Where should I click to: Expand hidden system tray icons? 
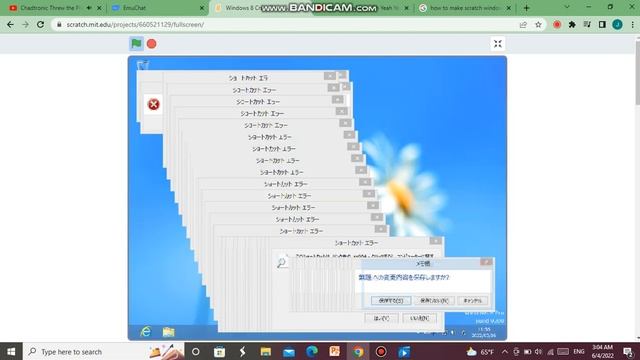(505, 351)
